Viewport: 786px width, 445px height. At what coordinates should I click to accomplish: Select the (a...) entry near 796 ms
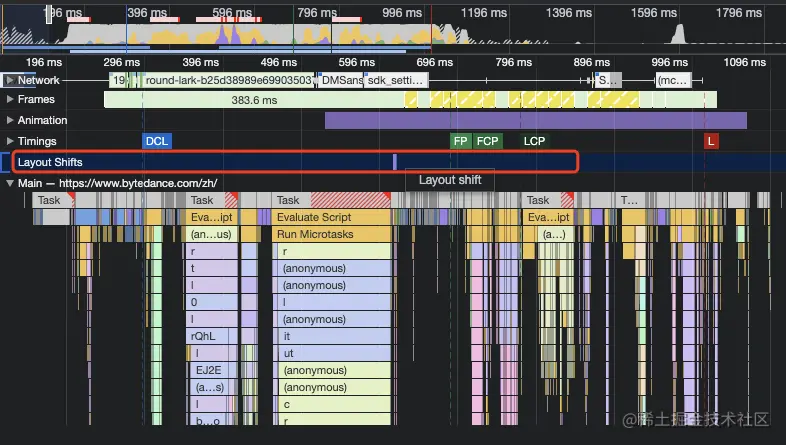554,234
